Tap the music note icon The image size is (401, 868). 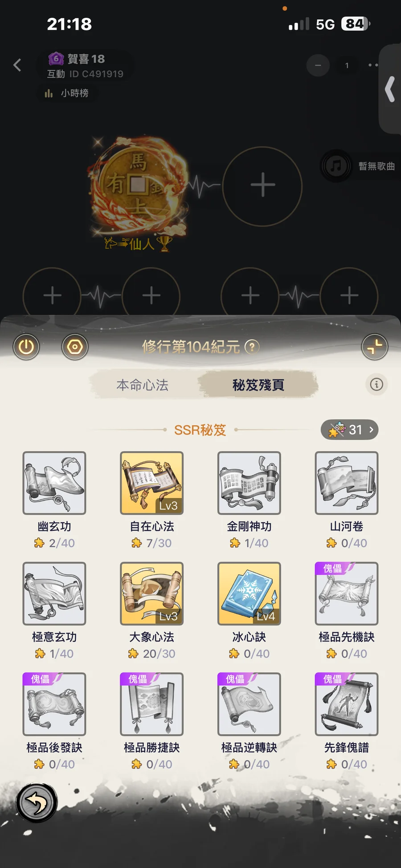tap(336, 166)
